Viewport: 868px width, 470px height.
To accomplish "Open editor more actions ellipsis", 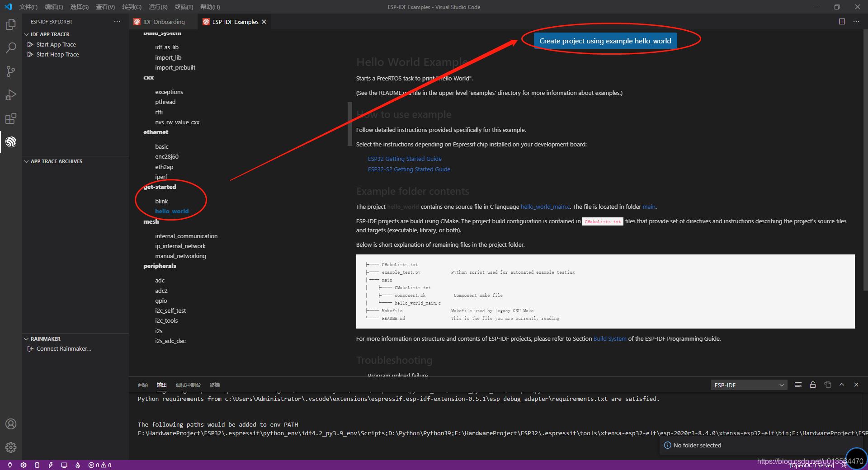I will [856, 22].
